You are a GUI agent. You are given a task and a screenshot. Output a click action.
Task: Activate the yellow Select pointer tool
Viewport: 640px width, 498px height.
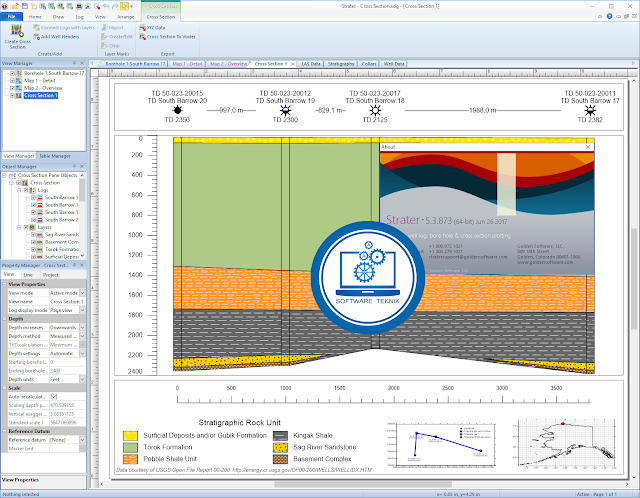tap(124, 6)
